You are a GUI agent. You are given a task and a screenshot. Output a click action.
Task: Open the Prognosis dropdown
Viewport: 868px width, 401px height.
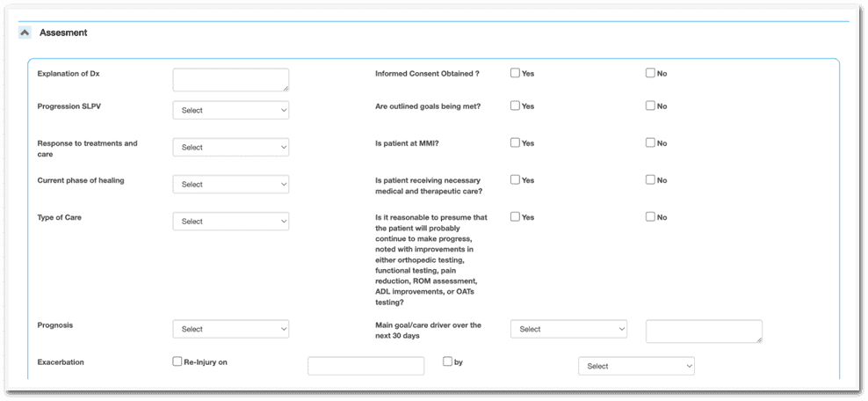[x=230, y=329]
